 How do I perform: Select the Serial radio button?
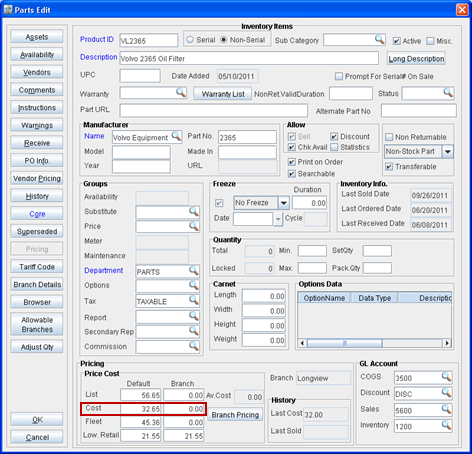(x=190, y=40)
